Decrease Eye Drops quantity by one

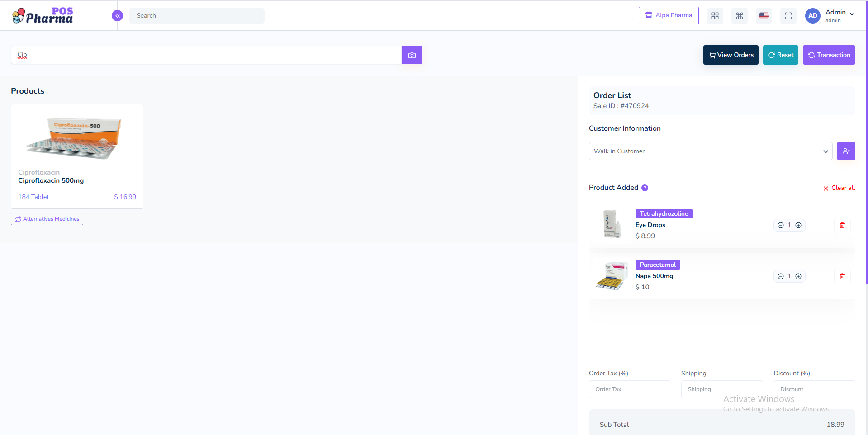(x=780, y=225)
